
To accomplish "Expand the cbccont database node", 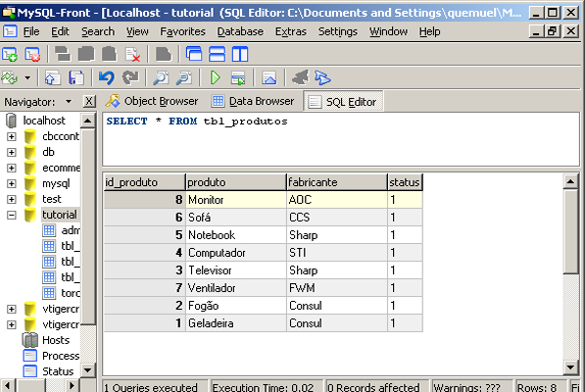I will coord(12,136).
